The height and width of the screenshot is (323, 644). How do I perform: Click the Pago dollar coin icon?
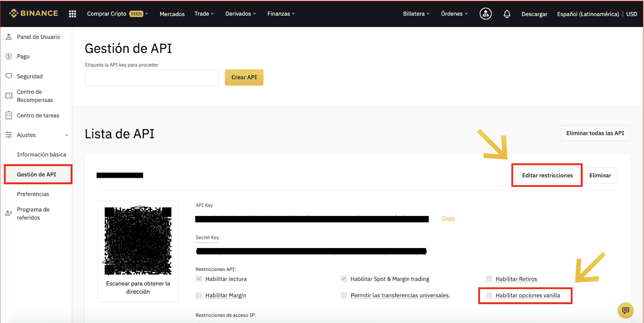(x=8, y=56)
